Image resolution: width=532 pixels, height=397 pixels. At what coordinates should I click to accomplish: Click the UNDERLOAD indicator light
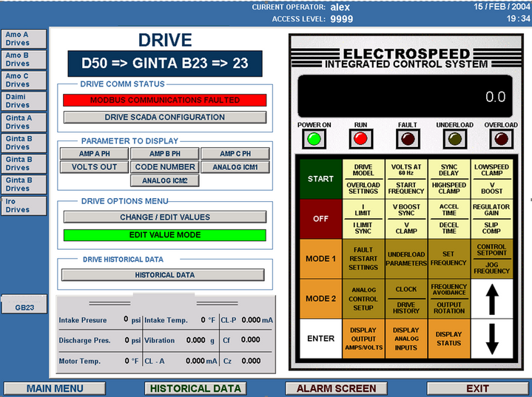coord(454,139)
